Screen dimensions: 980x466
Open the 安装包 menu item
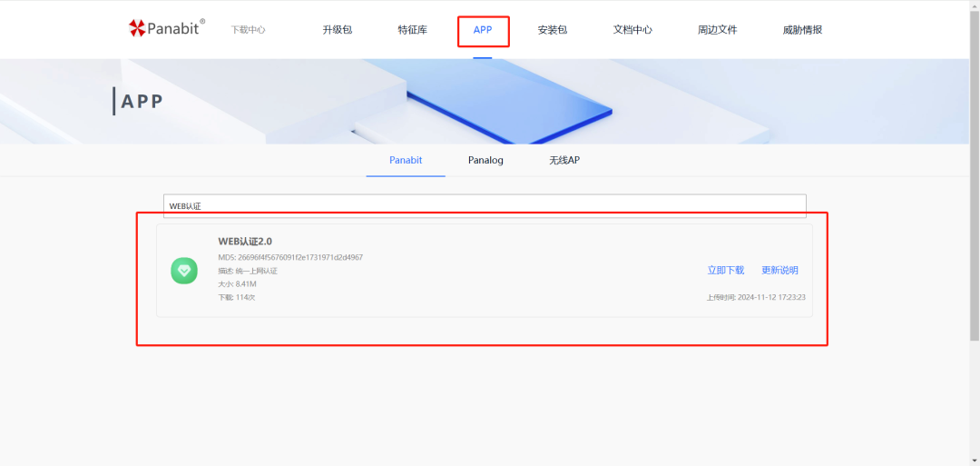pyautogui.click(x=553, y=29)
